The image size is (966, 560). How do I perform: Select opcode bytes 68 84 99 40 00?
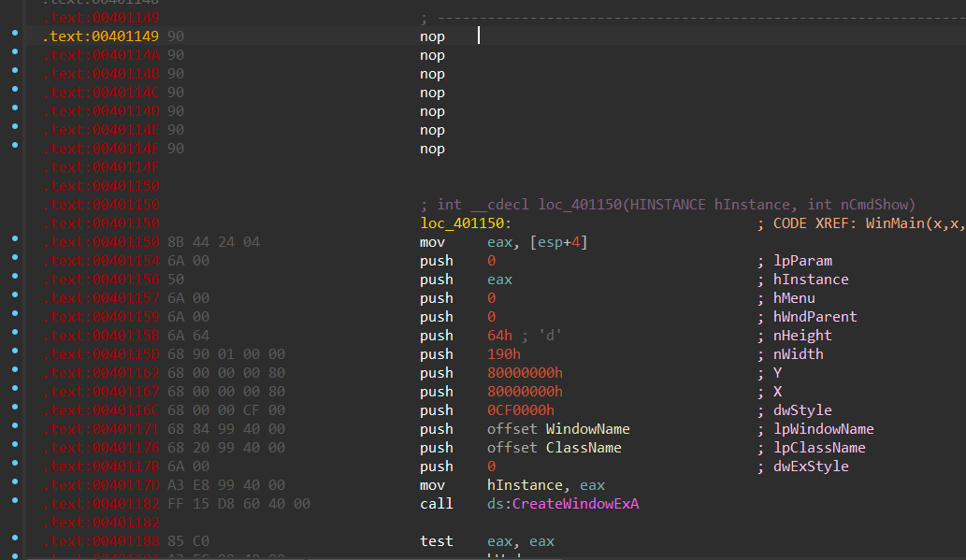point(226,429)
